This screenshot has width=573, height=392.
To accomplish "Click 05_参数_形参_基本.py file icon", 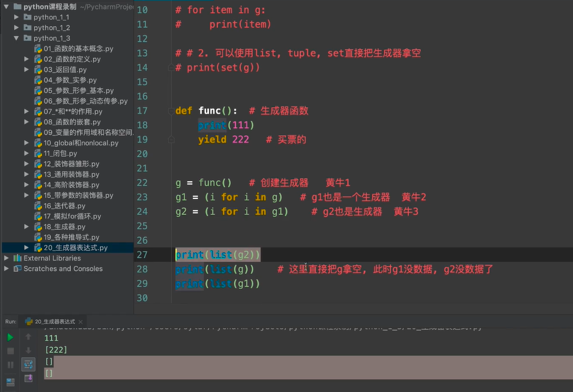I will (x=38, y=91).
